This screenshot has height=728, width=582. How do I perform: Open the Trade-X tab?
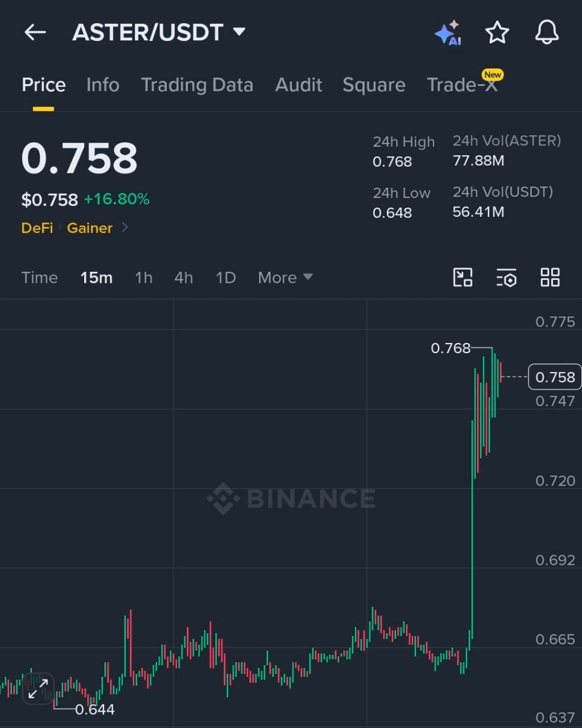(x=463, y=85)
